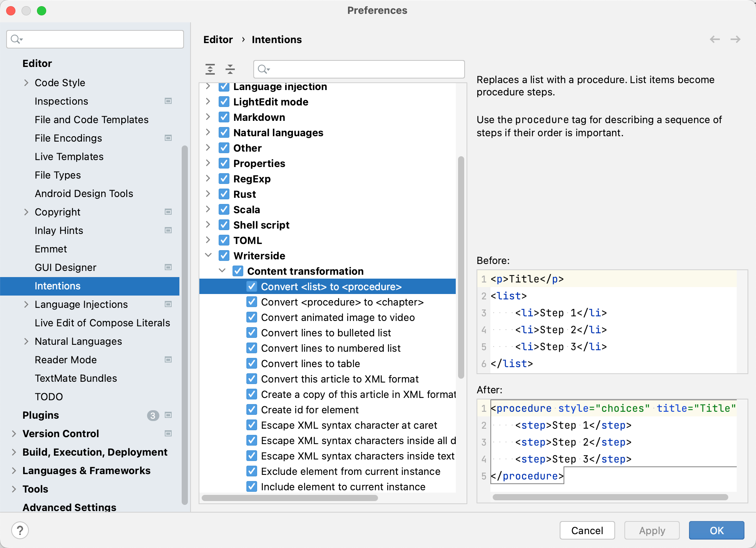This screenshot has width=756, height=548.
Task: Toggle Convert lines to table checkbox
Action: pos(252,363)
